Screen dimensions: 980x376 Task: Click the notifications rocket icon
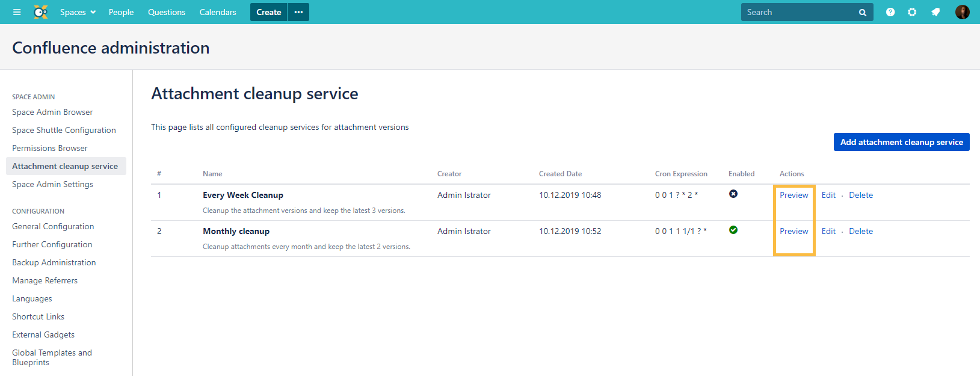pos(935,12)
